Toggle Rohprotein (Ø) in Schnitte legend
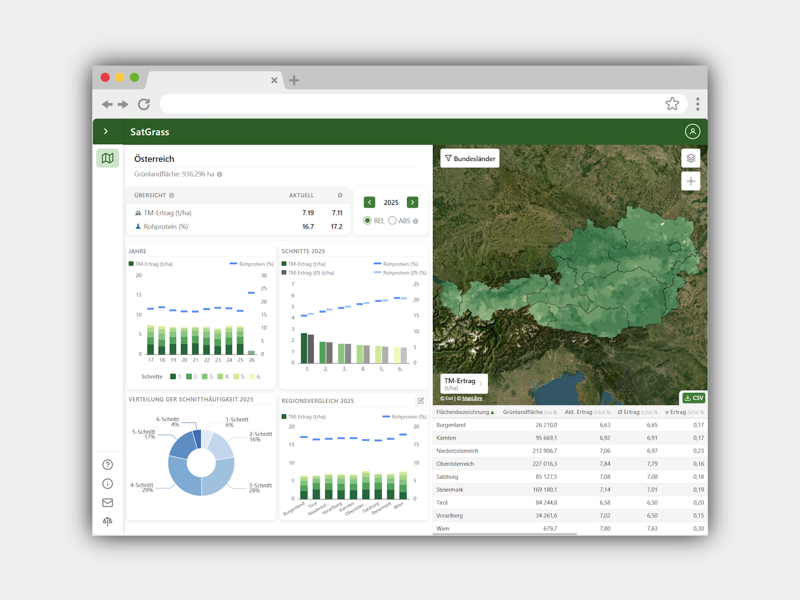Image resolution: width=800 pixels, height=600 pixels. pos(400,273)
